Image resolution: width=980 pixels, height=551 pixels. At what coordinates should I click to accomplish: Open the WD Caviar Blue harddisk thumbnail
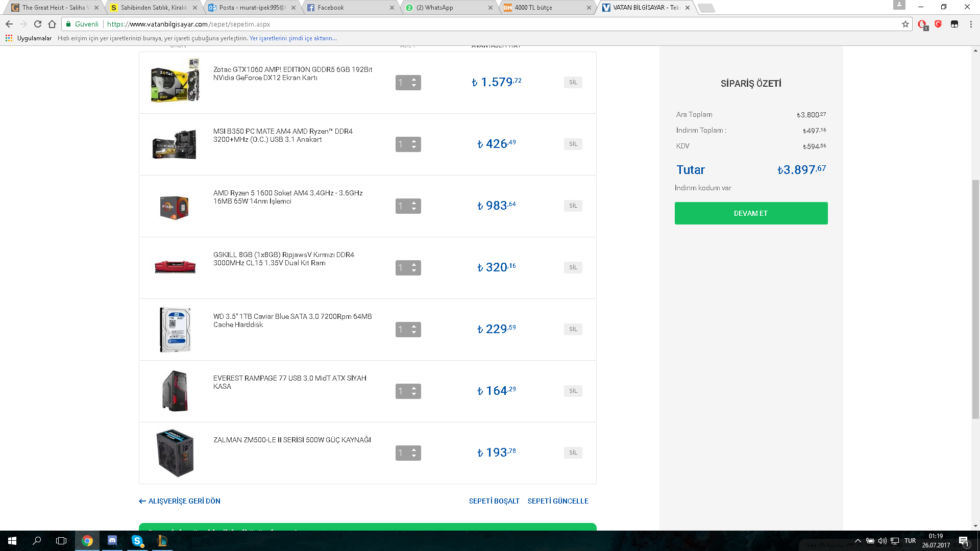pyautogui.click(x=175, y=330)
